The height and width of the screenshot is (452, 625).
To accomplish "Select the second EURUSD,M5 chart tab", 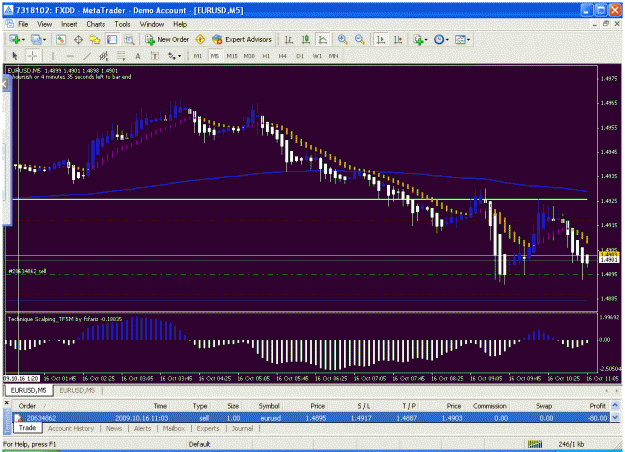I will coord(77,390).
